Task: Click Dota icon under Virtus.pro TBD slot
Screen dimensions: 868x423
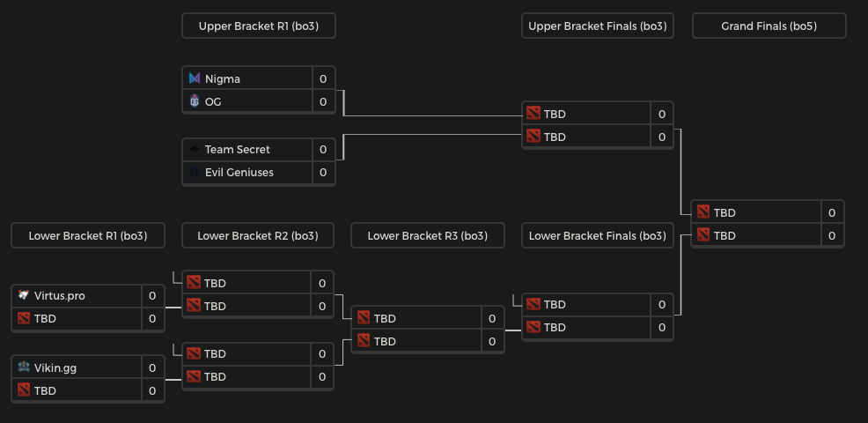Action: click(x=24, y=318)
